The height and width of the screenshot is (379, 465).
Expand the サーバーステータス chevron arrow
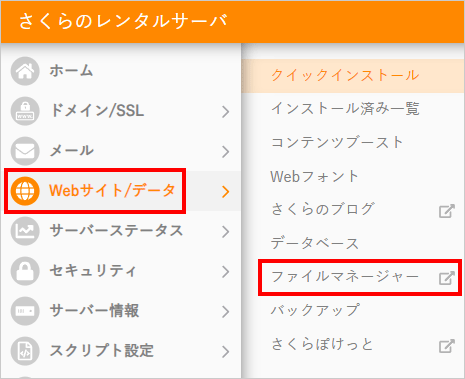click(226, 232)
